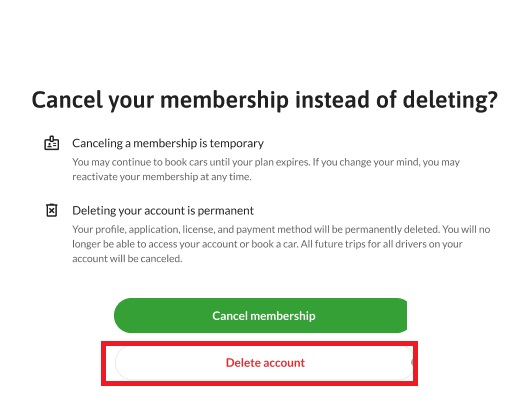Click the line 'longer be able to access your account'

tap(267, 244)
